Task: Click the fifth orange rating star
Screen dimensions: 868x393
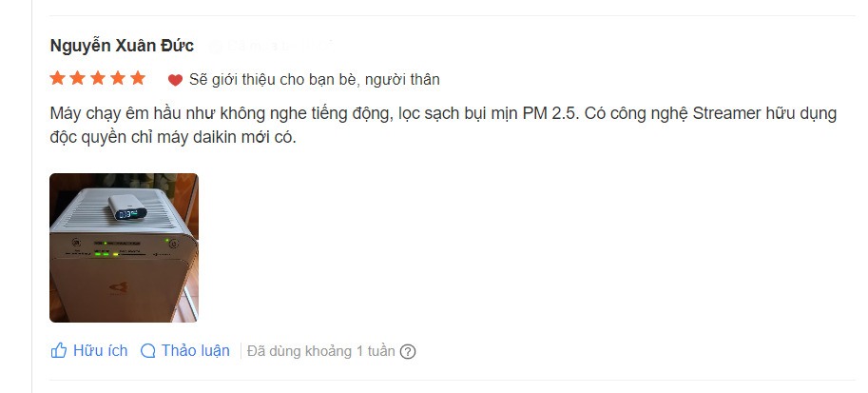Action: 138,78
